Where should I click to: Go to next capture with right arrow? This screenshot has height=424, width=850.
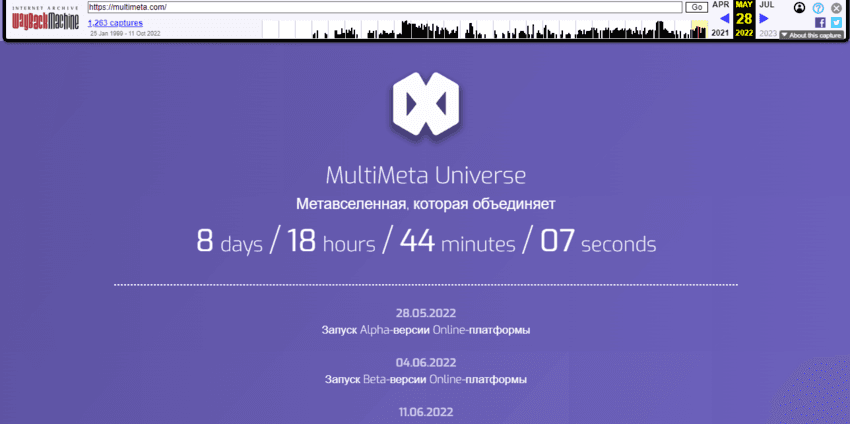pyautogui.click(x=765, y=18)
